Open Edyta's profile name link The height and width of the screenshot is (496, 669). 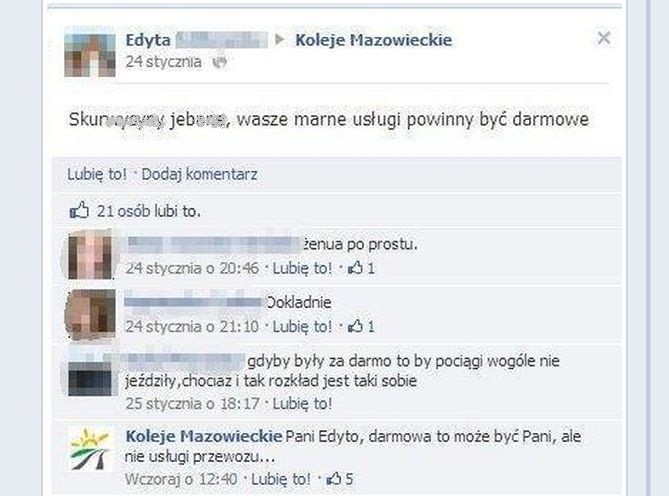point(148,41)
